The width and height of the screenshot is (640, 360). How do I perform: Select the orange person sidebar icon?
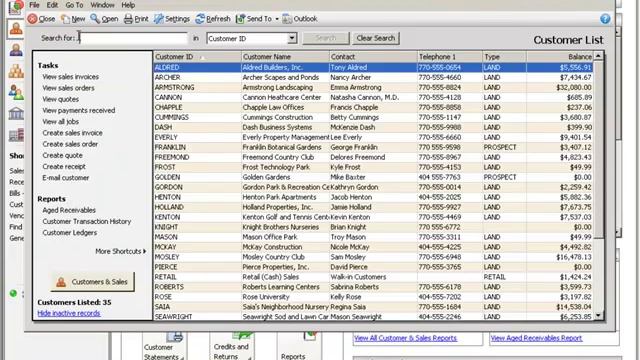pyautogui.click(x=16, y=29)
